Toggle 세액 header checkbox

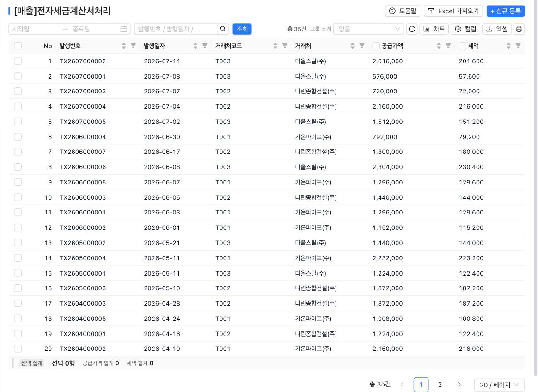pos(463,46)
